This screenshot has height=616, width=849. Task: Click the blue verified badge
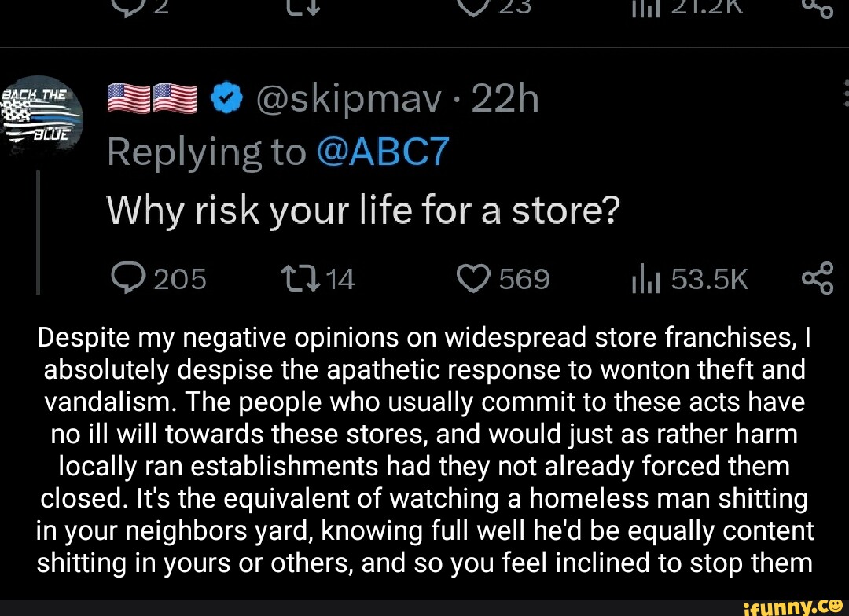click(223, 102)
